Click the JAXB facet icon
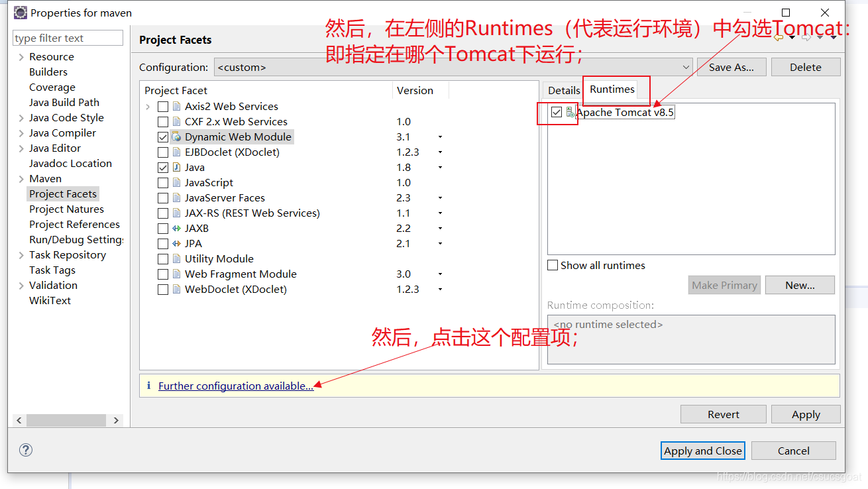Image resolution: width=868 pixels, height=489 pixels. pos(176,229)
